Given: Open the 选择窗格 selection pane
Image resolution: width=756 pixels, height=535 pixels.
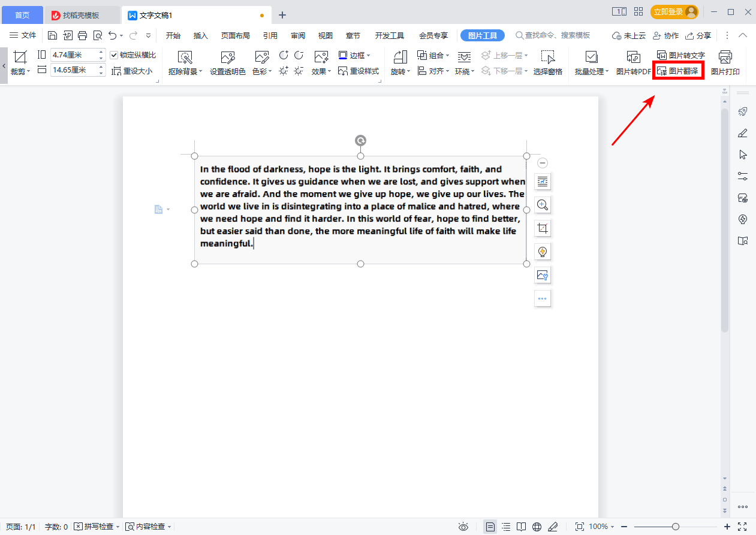Looking at the screenshot, I should point(547,63).
